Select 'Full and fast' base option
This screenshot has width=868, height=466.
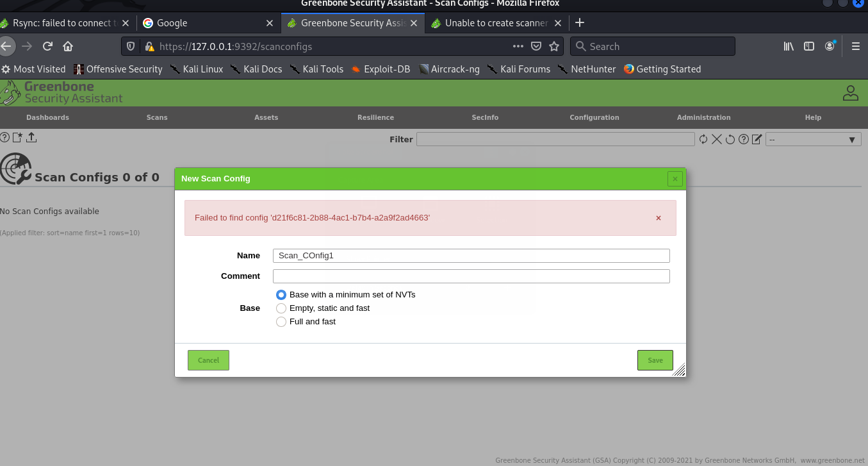(x=281, y=322)
